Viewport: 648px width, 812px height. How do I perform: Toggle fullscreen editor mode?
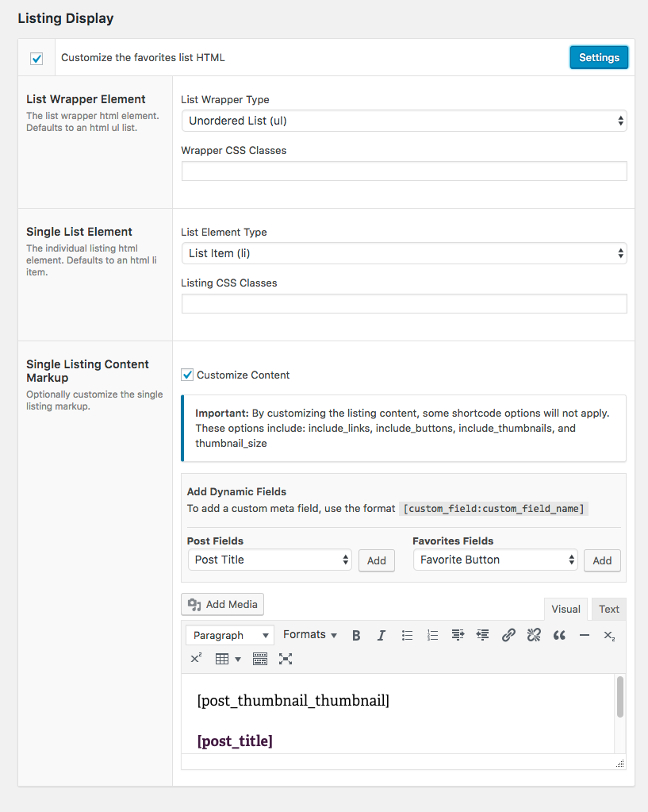(x=286, y=659)
